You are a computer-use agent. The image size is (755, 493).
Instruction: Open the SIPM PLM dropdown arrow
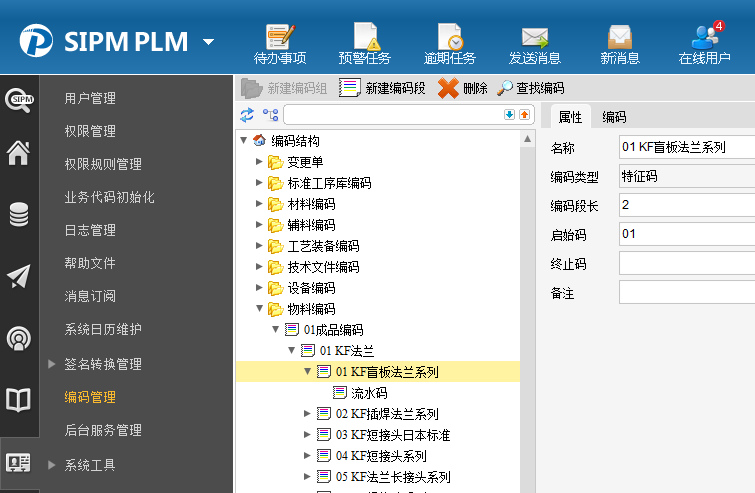[x=208, y=42]
